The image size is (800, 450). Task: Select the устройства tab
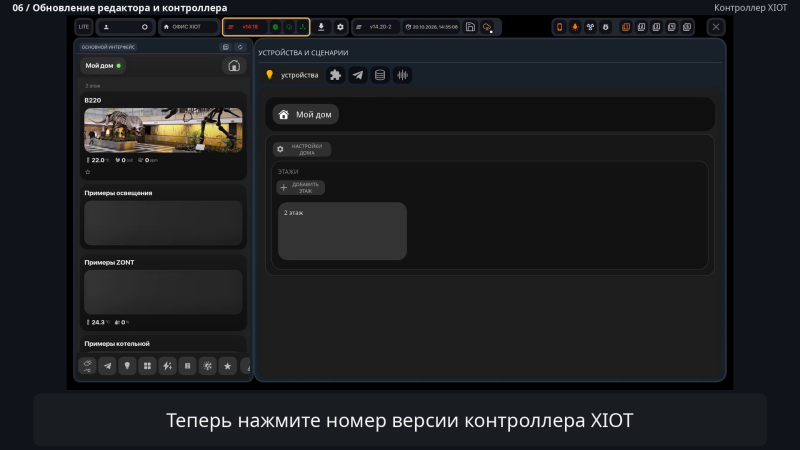click(292, 75)
